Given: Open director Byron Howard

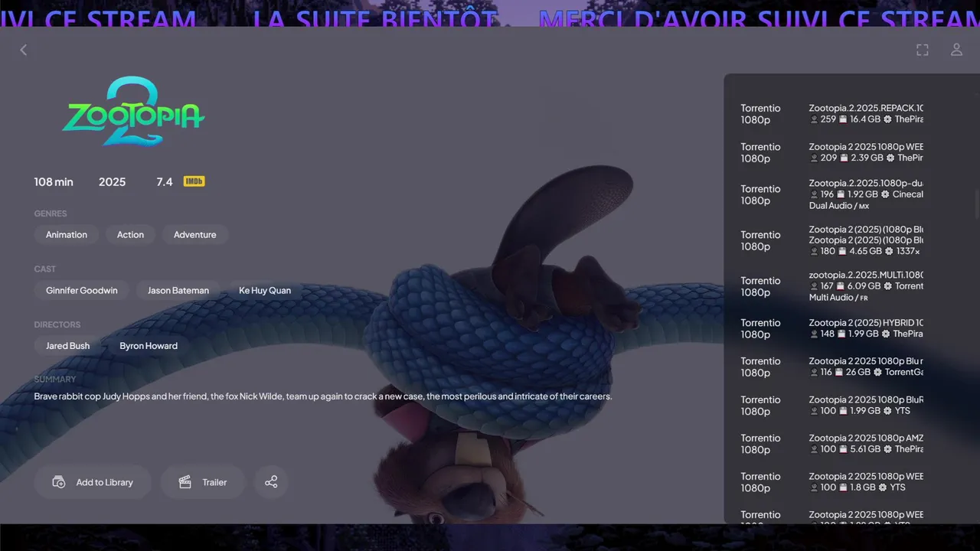Looking at the screenshot, I should click(149, 346).
